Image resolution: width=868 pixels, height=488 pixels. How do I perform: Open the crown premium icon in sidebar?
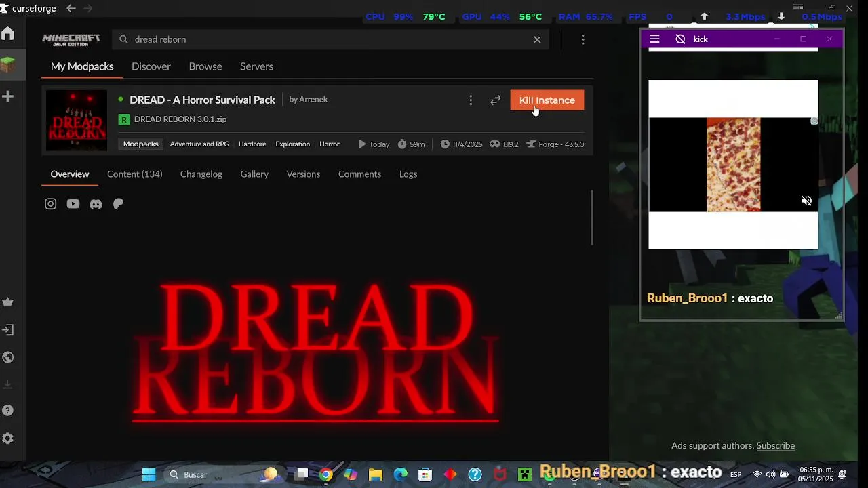(8, 302)
